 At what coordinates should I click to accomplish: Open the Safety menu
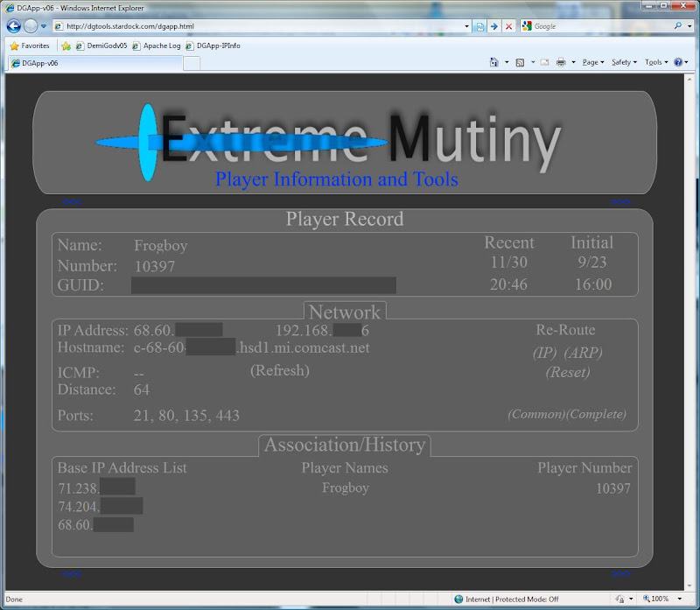coord(624,62)
